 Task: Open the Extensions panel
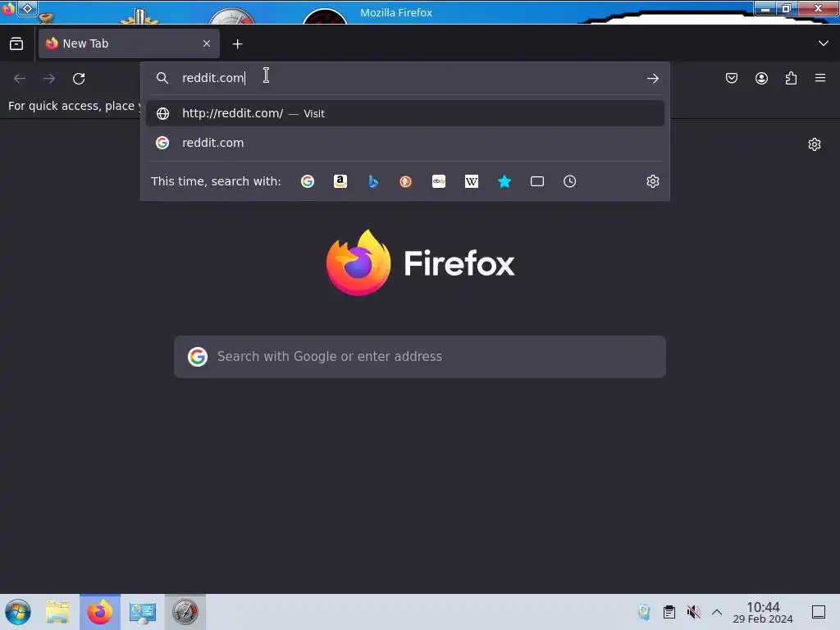[x=791, y=79]
